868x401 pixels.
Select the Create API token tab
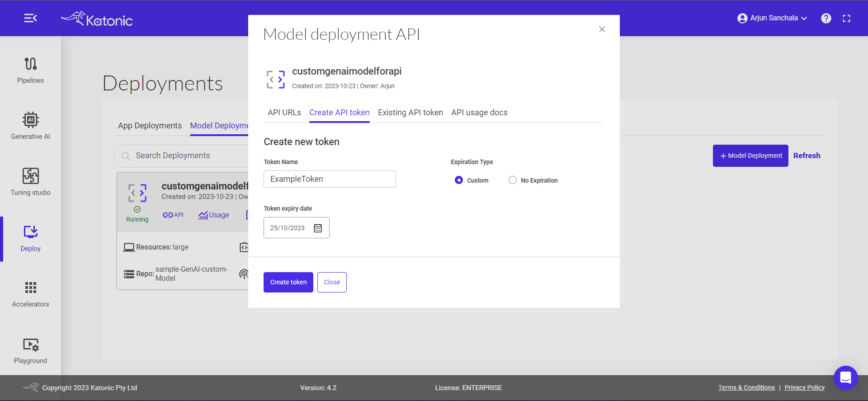click(340, 113)
